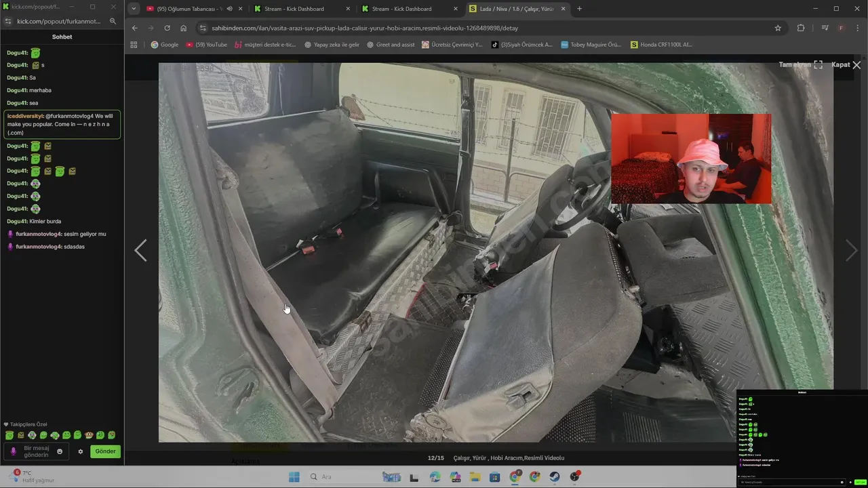Click the Dogu41 message Kimler burda
Screen dimensions: 868x488
[34, 222]
